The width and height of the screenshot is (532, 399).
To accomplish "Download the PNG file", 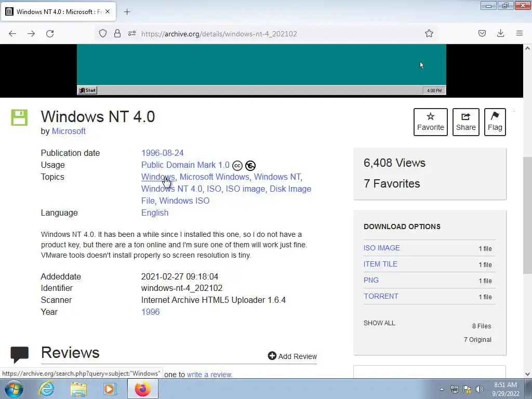I will click(371, 280).
